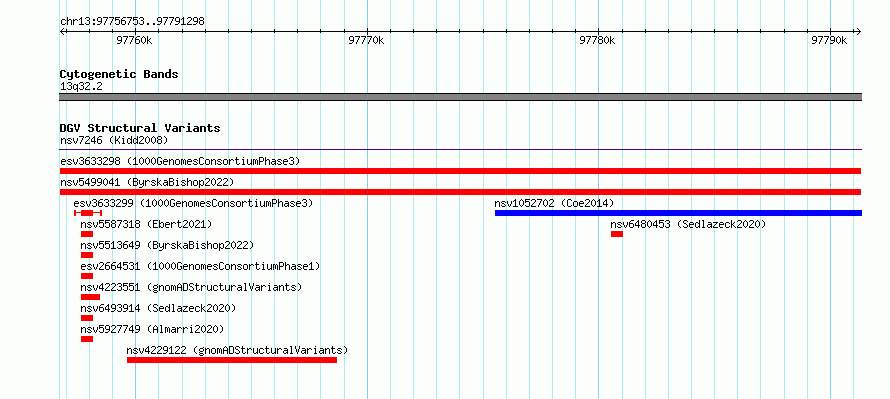Select the red nsv5499041 variant bar
This screenshot has width=890, height=399.
tap(460, 192)
